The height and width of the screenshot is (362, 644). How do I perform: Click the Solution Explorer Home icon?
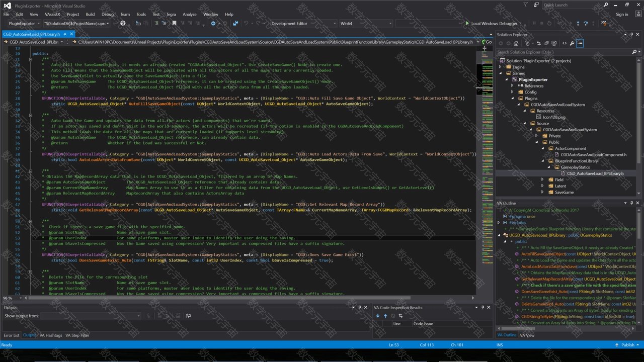tap(516, 43)
